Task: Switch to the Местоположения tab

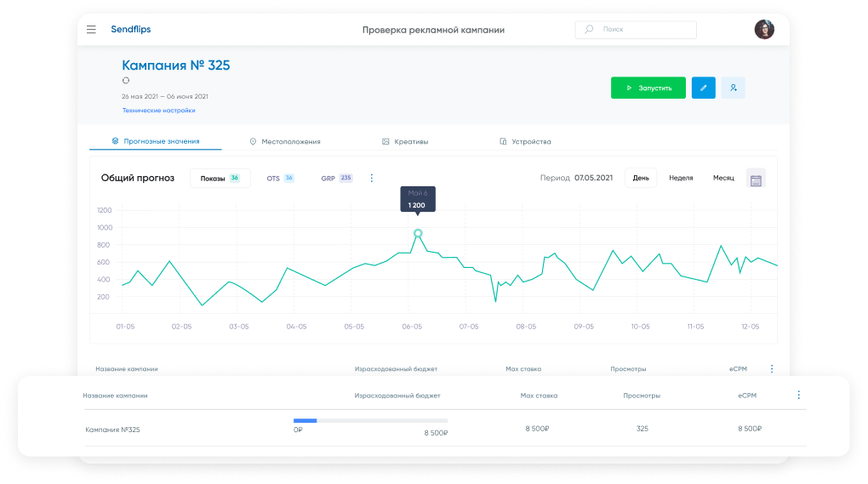Action: click(285, 141)
